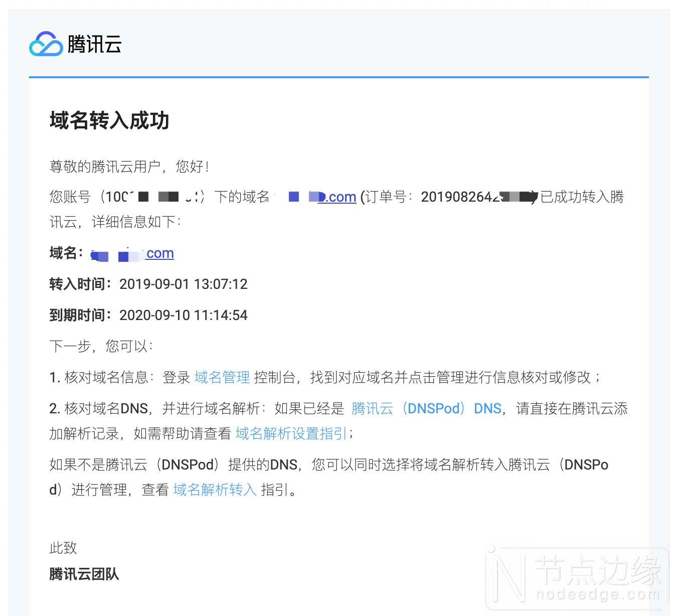Viewport: 675px width, 616px height.
Task: Click the .com domain link beside 域名：
Action: coord(132,253)
